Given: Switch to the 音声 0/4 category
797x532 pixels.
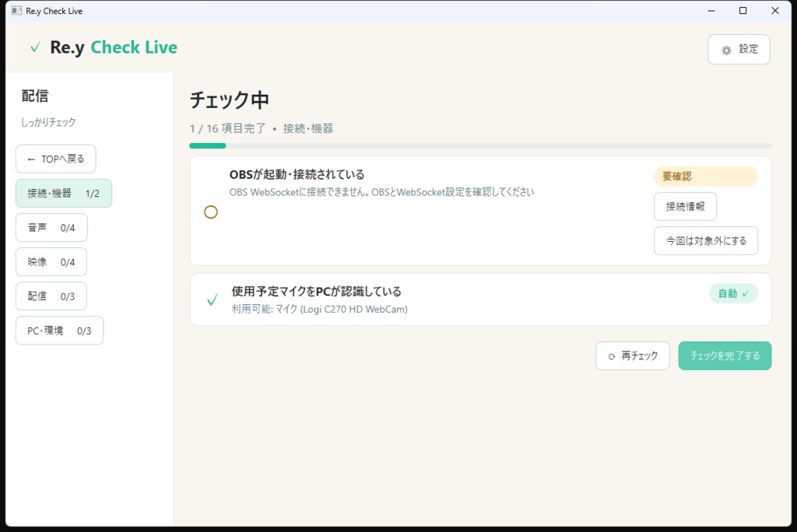Looking at the screenshot, I should [51, 228].
